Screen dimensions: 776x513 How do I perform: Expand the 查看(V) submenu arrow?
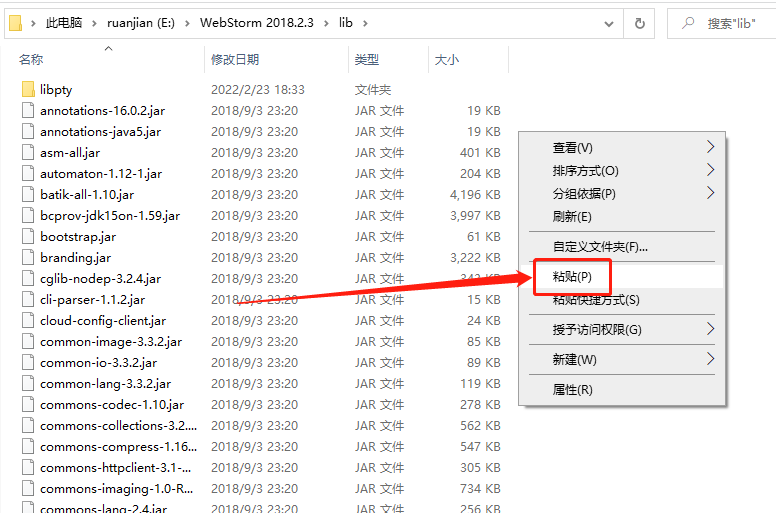click(710, 147)
